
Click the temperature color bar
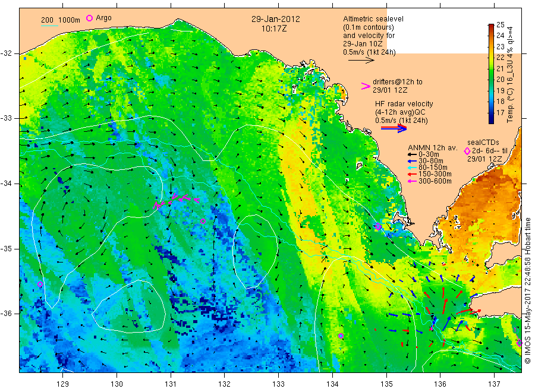491,74
